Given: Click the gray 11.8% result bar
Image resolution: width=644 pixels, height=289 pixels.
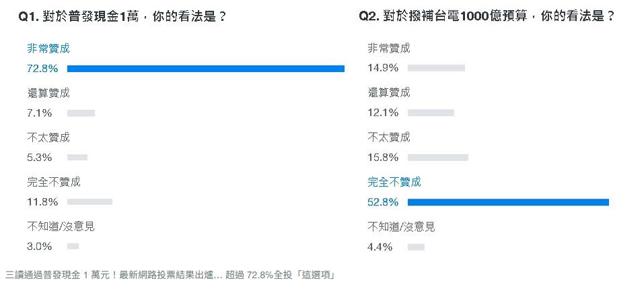Looking at the screenshot, I should pos(90,202).
